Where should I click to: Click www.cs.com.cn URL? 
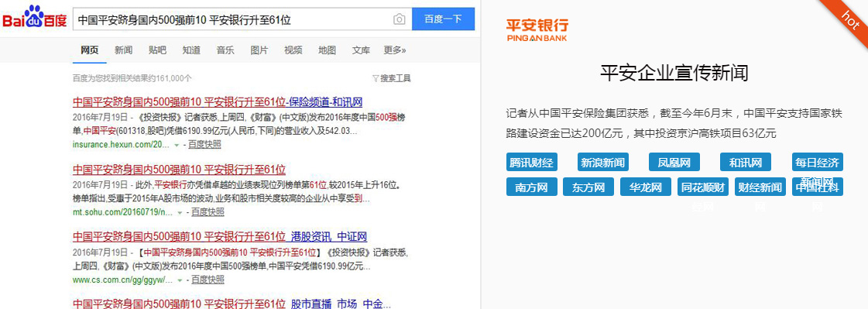(123, 280)
